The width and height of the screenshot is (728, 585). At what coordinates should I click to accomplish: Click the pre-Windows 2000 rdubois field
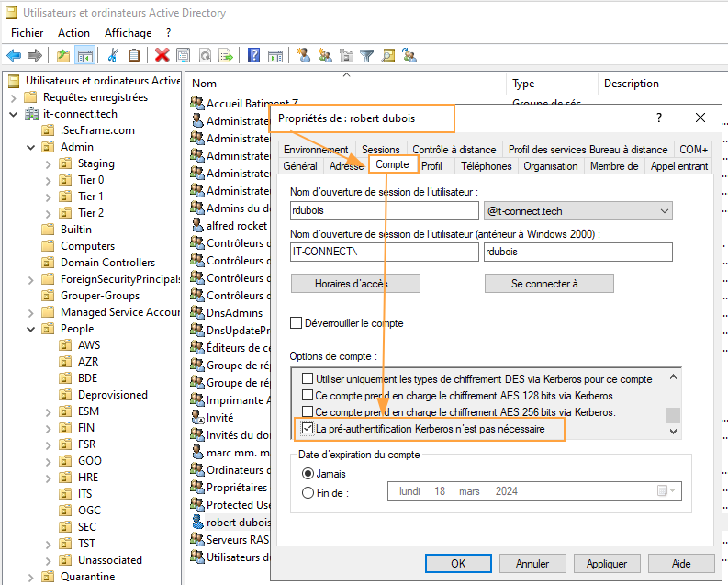pos(578,252)
